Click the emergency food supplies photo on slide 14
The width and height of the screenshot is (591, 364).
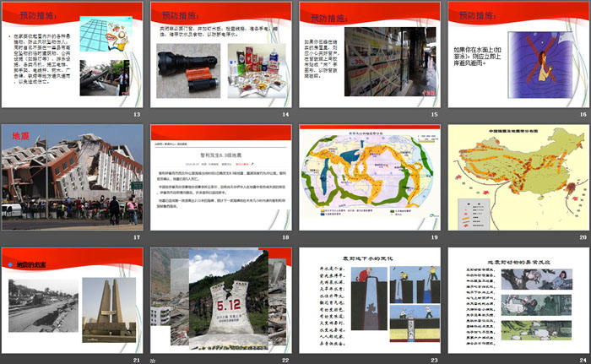click(257, 71)
